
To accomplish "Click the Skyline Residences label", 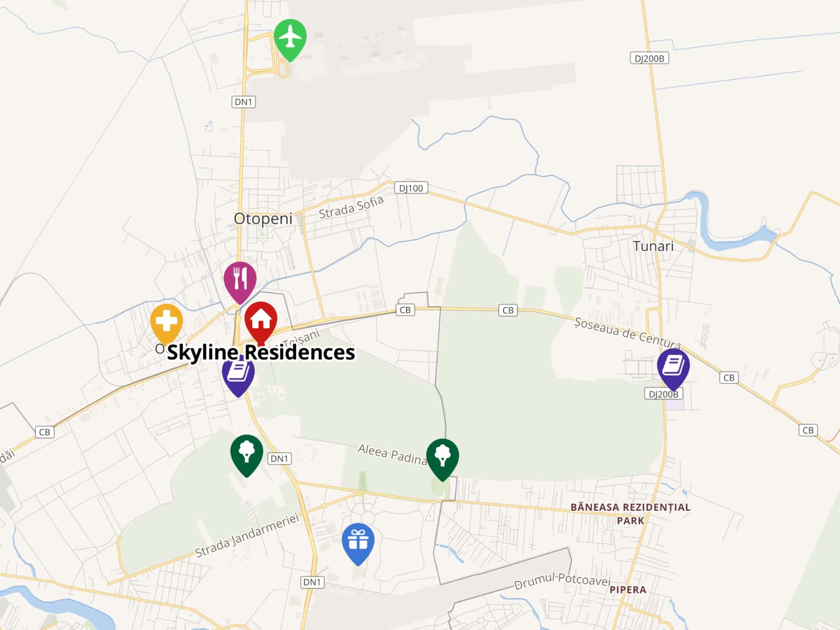I will [x=261, y=352].
